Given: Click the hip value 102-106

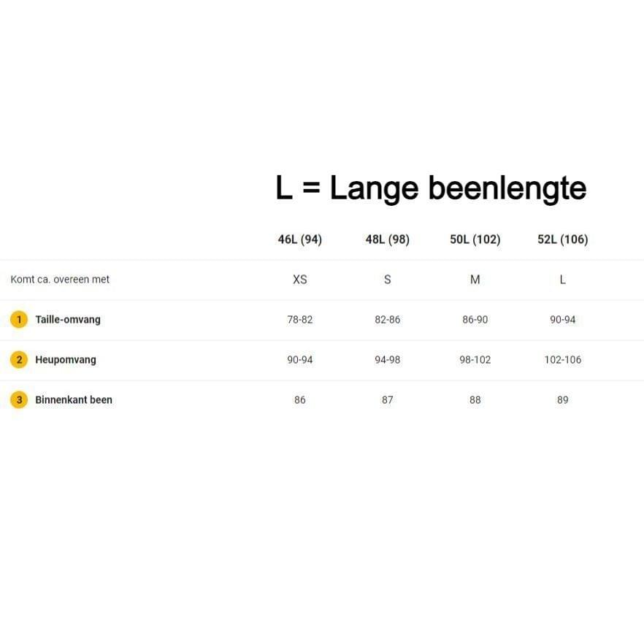Looking at the screenshot, I should (563, 360).
